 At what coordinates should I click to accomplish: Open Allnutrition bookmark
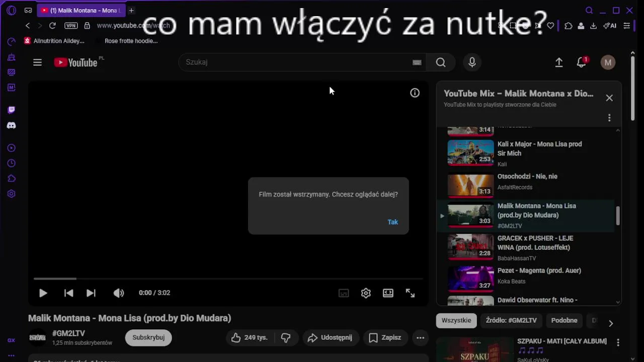coord(54,41)
